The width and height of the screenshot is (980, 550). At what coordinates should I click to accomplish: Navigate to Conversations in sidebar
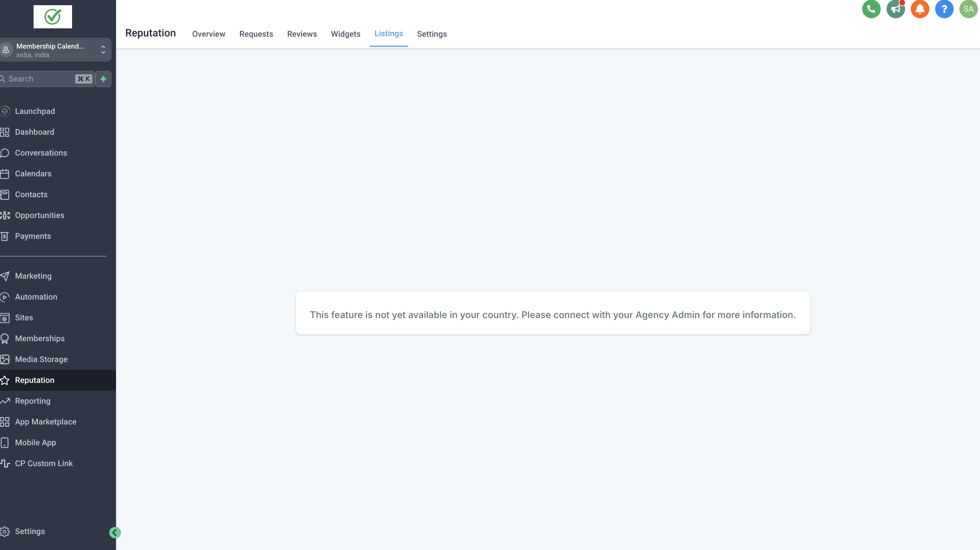pyautogui.click(x=41, y=153)
